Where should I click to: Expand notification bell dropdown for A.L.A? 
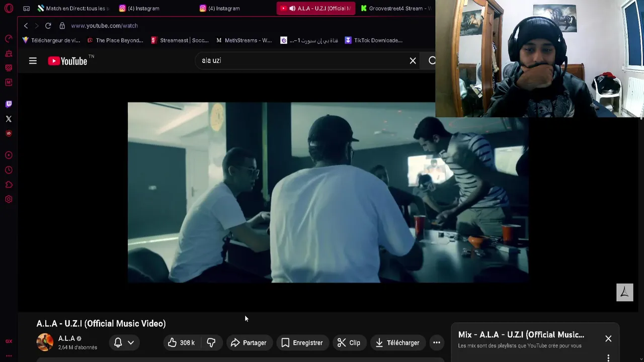tap(124, 342)
